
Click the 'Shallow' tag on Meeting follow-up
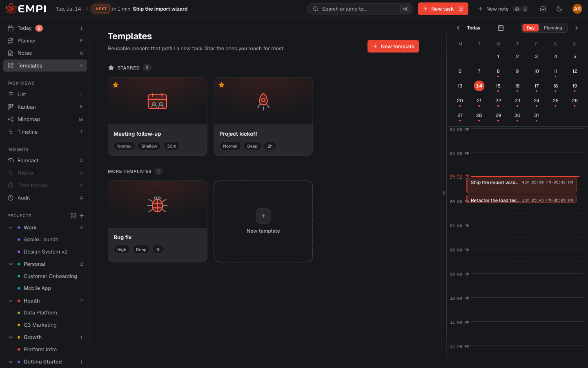tap(149, 146)
